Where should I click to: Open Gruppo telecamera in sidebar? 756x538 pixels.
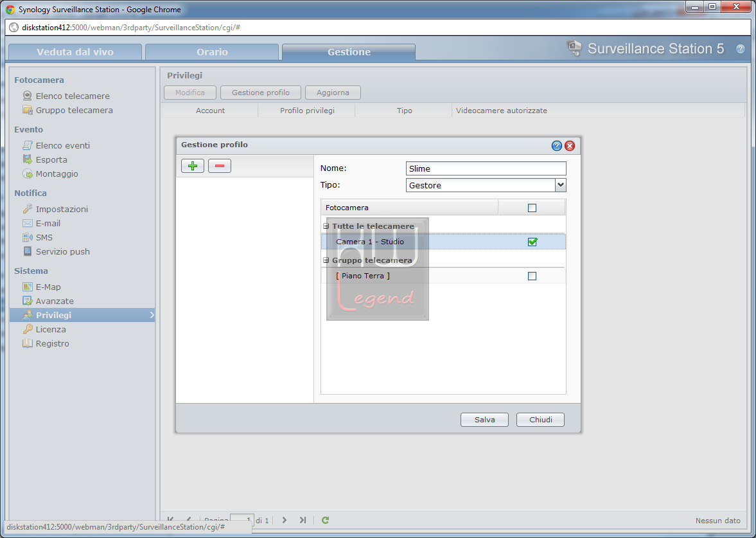click(75, 110)
